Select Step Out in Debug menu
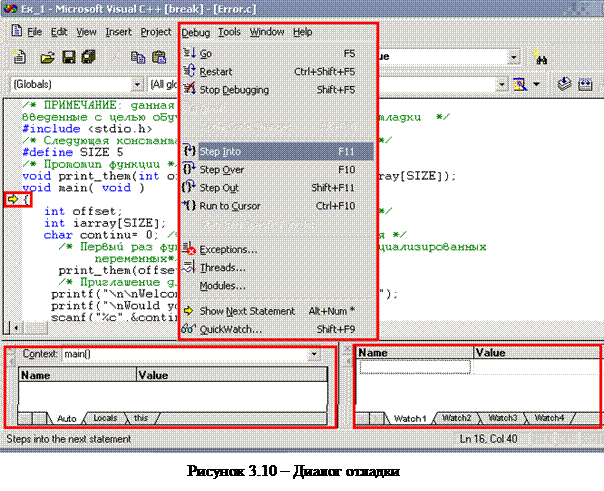The height and width of the screenshot is (491, 604). click(277, 188)
